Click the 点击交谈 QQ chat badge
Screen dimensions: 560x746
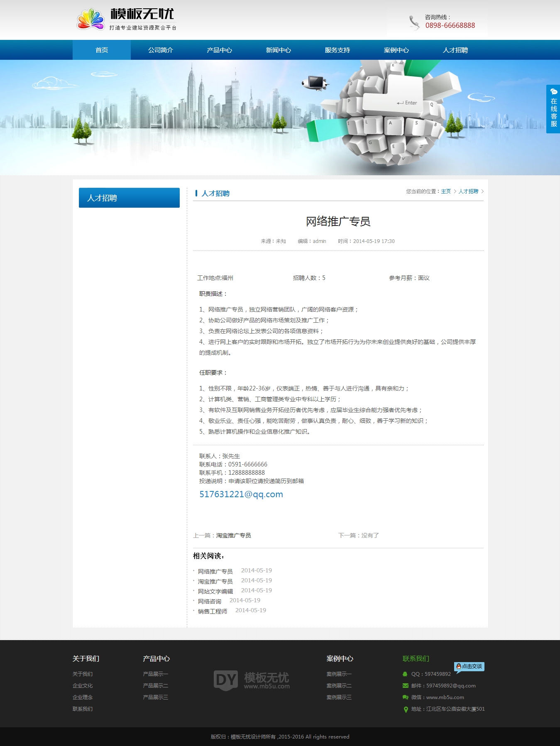tap(469, 666)
